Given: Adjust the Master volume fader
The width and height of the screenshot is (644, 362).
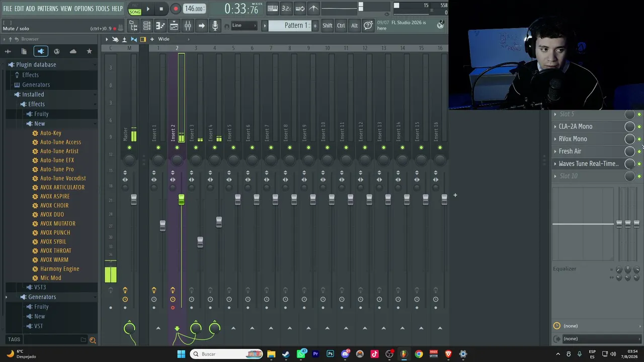Looking at the screenshot, I should click(x=134, y=200).
